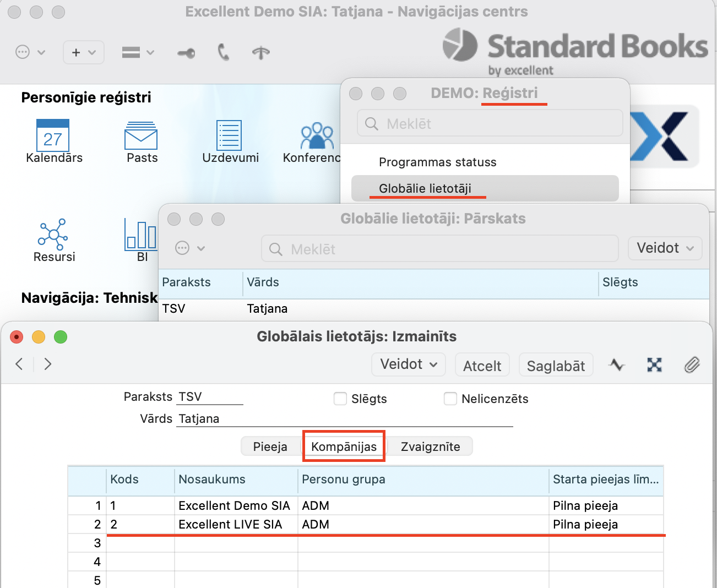Click the telephone handset toolbar icon
This screenshot has width=717, height=588.
(x=223, y=52)
